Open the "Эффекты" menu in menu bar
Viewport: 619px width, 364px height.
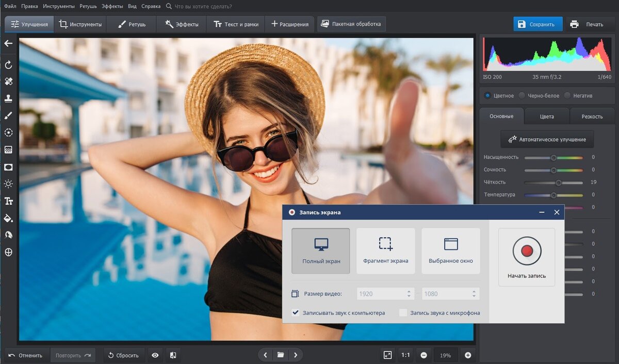point(112,6)
